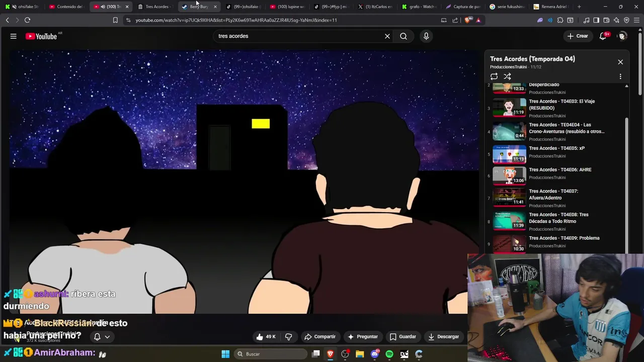Open the YouTube account avatar menu

coord(622,36)
